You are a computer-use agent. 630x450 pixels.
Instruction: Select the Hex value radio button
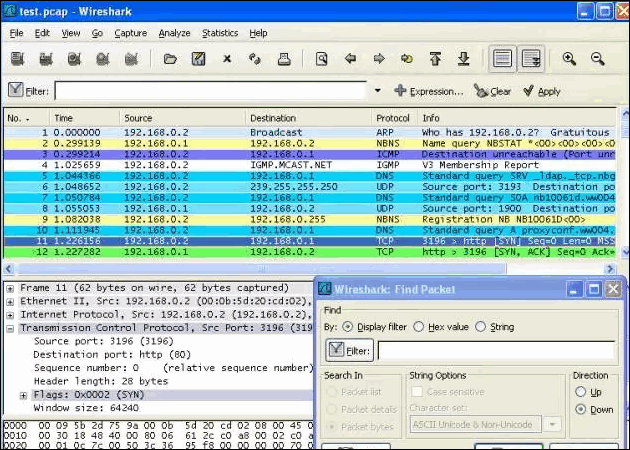point(419,327)
